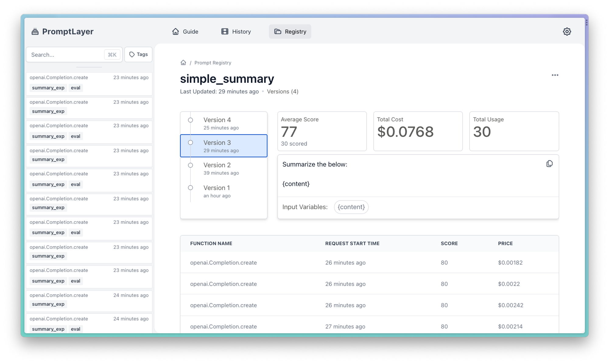The image size is (609, 364).
Task: Select the Version 4 timeline marker
Action: click(x=190, y=120)
